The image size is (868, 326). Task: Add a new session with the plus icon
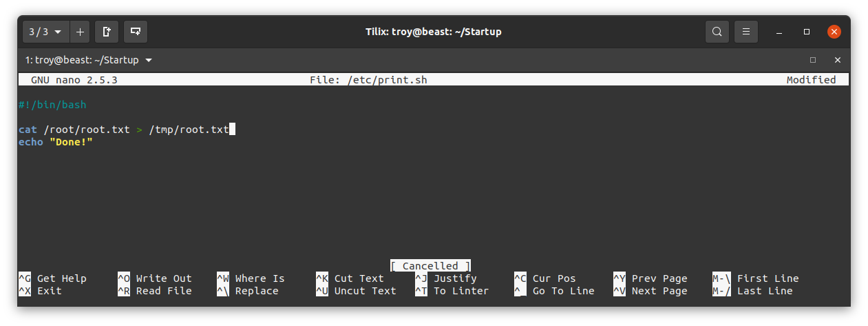coord(80,32)
